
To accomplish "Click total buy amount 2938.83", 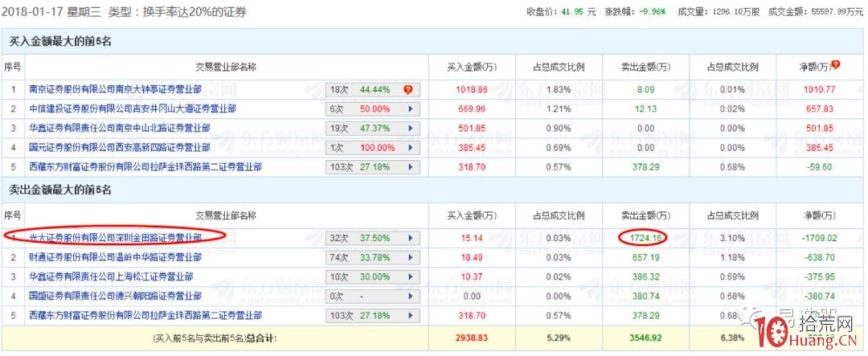I will click(472, 336).
